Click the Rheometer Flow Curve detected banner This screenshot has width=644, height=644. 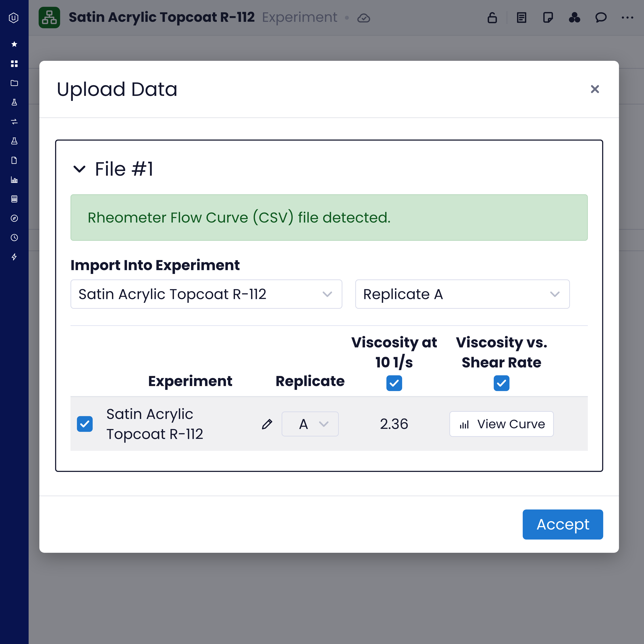(x=329, y=217)
